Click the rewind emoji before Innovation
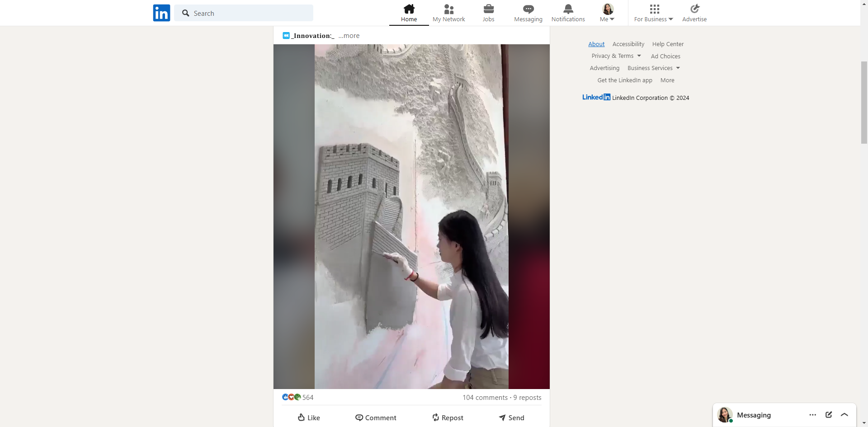 [x=286, y=36]
